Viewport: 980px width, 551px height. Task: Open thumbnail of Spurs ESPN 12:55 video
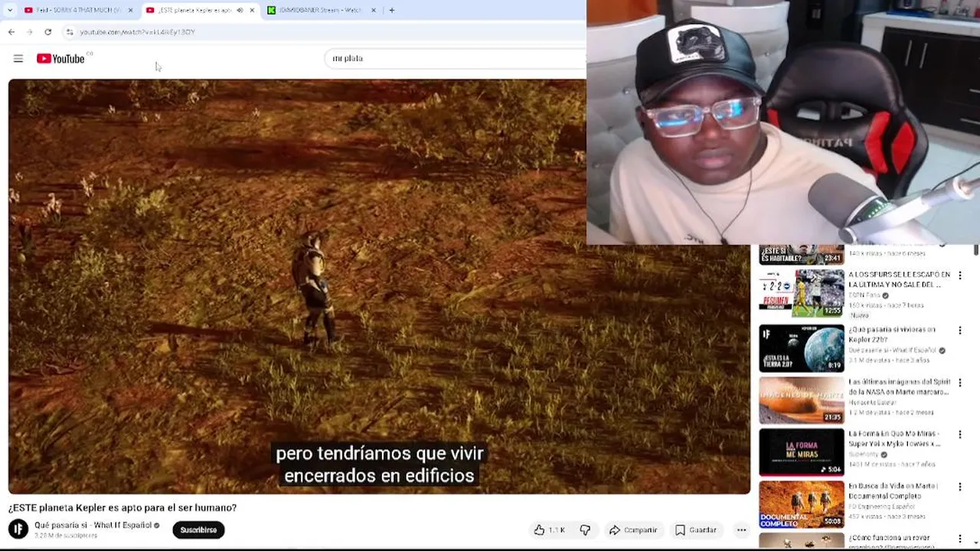pyautogui.click(x=802, y=293)
